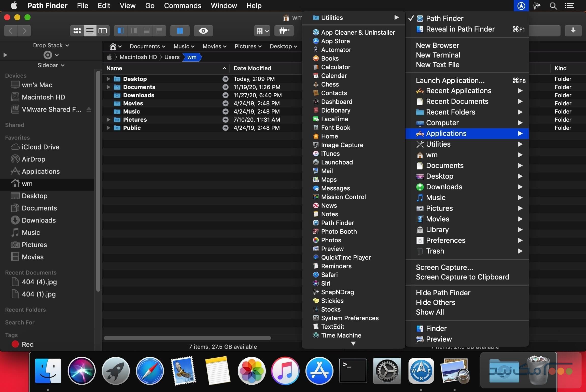This screenshot has height=392, width=586.
Task: Click New Terminal menu entry
Action: click(438, 55)
